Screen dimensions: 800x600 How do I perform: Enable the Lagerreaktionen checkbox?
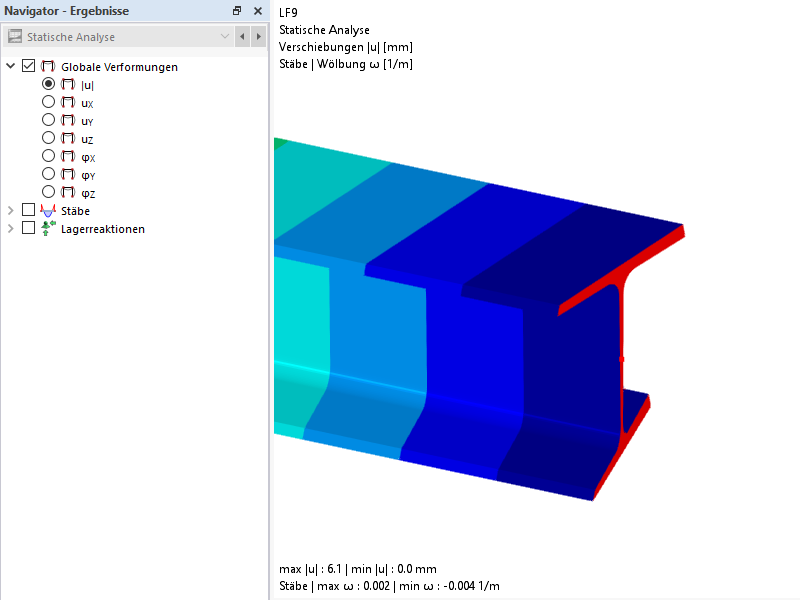click(x=29, y=228)
